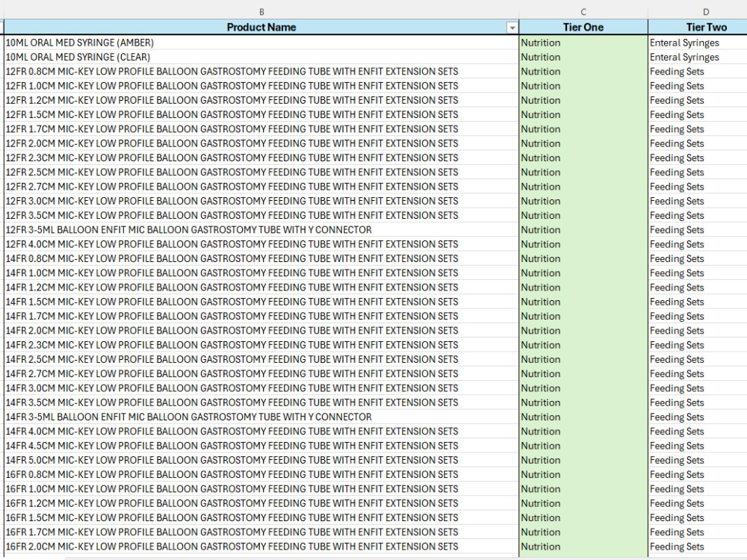Select the 10ML ORAL MED SYRINGE (AMBER) cell
This screenshot has width=747, height=560.
click(x=261, y=43)
